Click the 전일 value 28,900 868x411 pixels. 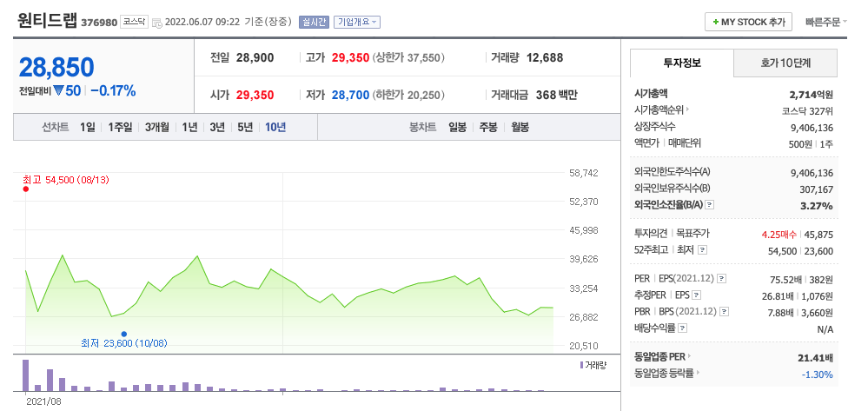255,57
